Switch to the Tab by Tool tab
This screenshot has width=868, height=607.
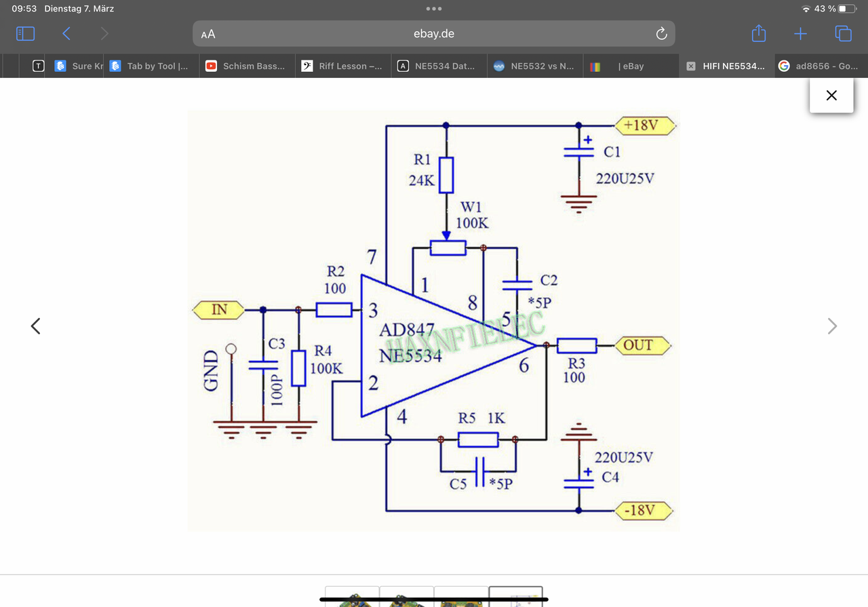point(151,66)
